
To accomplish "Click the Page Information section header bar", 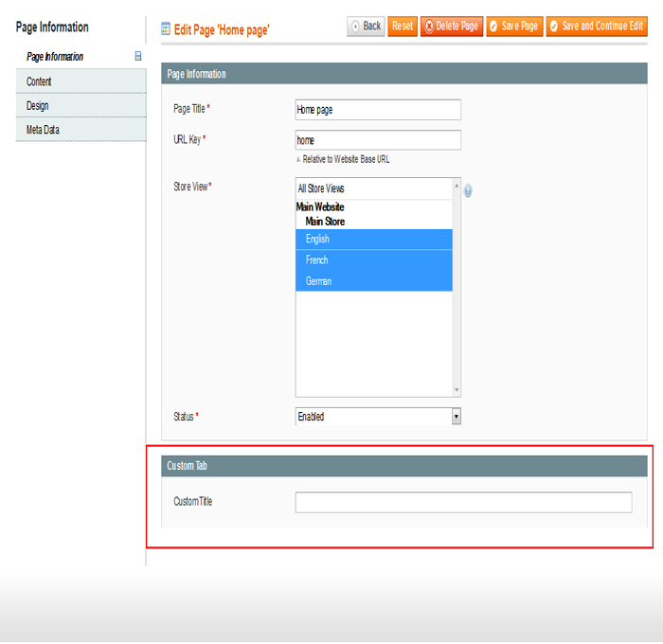I will [x=404, y=74].
